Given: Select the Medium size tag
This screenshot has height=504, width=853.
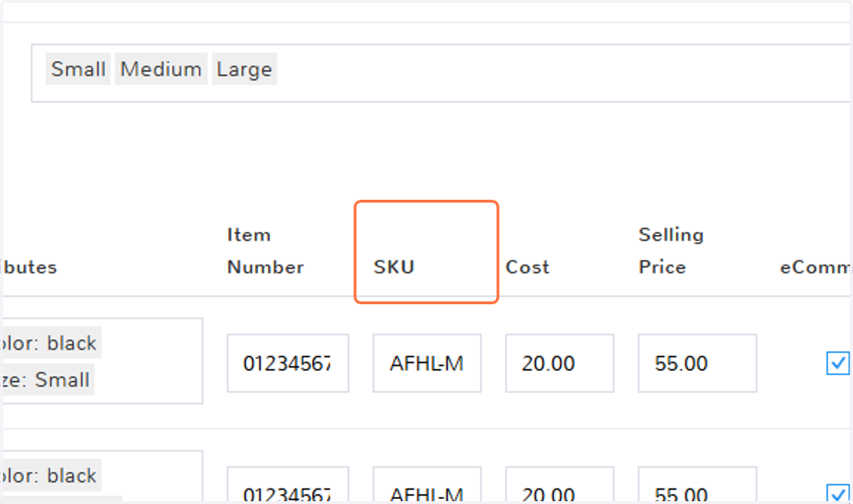Looking at the screenshot, I should click(161, 69).
